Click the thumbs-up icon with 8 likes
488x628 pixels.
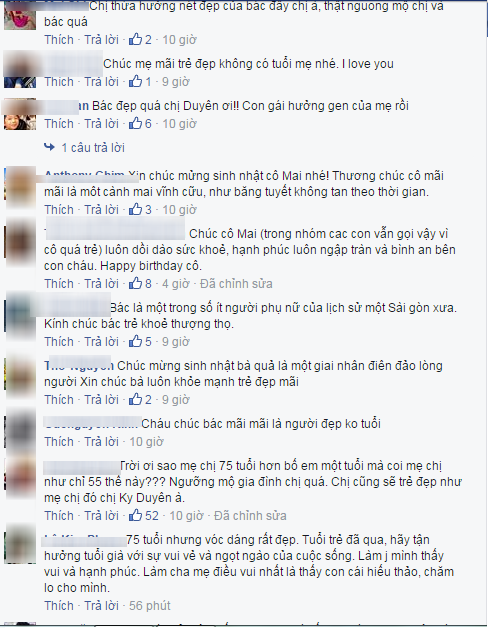point(135,283)
